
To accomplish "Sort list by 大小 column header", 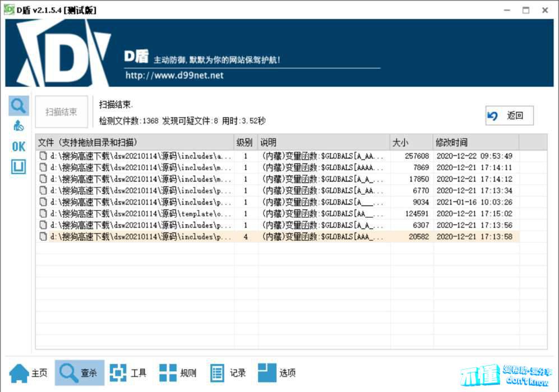I will [x=411, y=142].
